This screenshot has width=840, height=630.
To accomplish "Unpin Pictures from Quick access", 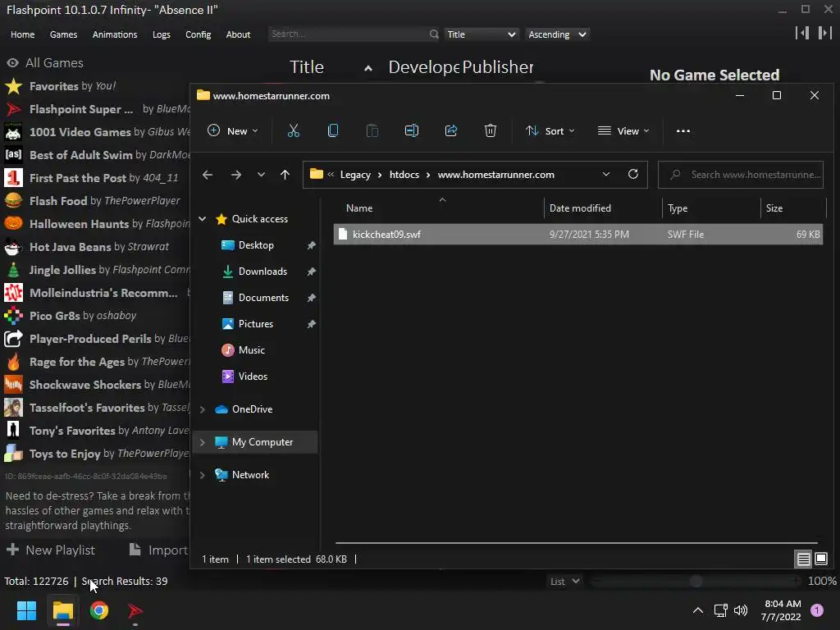I will pyautogui.click(x=311, y=324).
